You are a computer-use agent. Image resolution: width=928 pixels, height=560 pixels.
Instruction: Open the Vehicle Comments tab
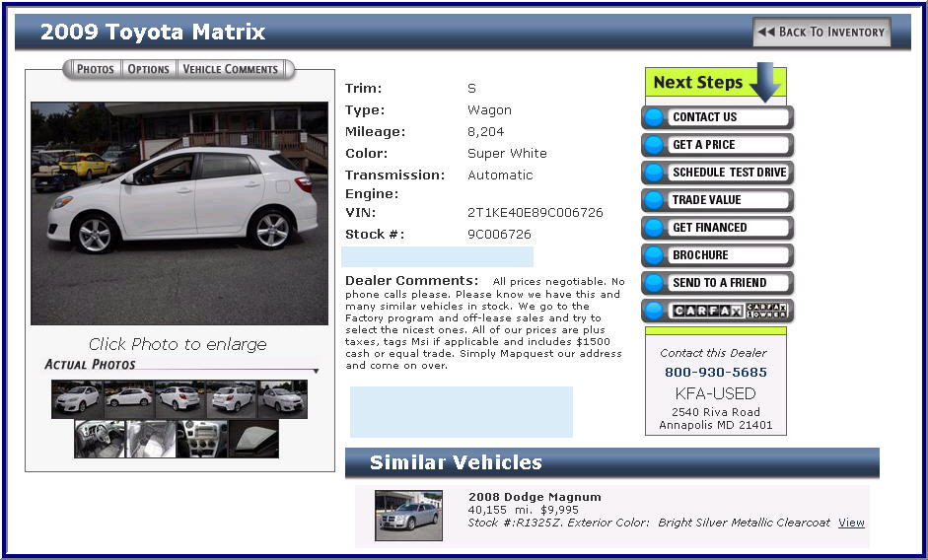coord(230,69)
